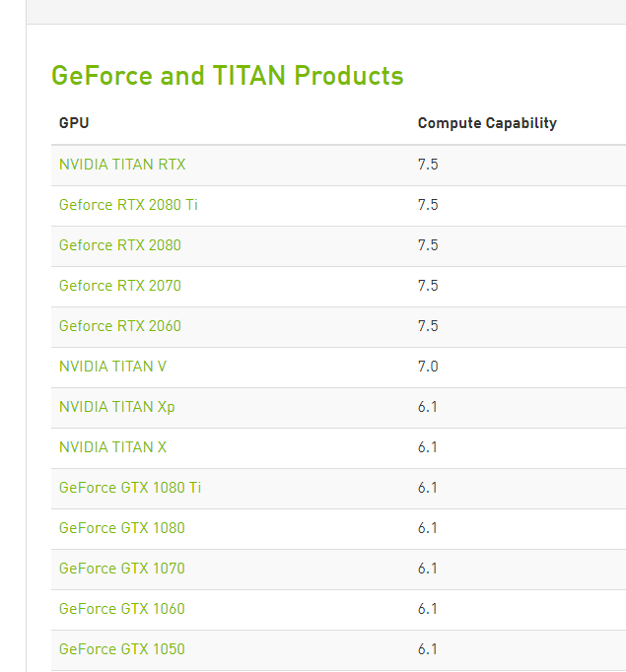
Task: Click the Compute Capability column header
Action: pyautogui.click(x=487, y=123)
